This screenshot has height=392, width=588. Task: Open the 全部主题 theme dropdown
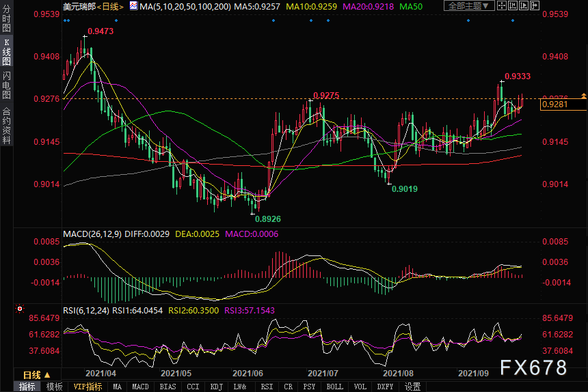pos(468,6)
